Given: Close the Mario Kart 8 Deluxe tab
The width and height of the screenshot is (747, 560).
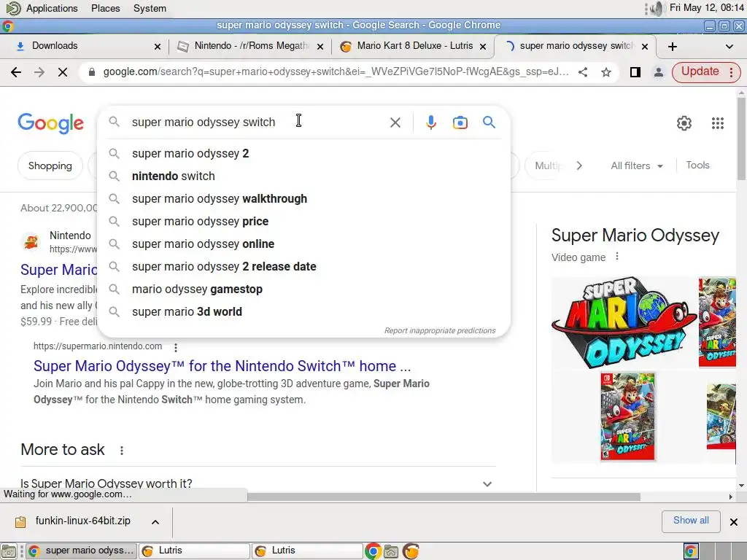Looking at the screenshot, I should (483, 46).
